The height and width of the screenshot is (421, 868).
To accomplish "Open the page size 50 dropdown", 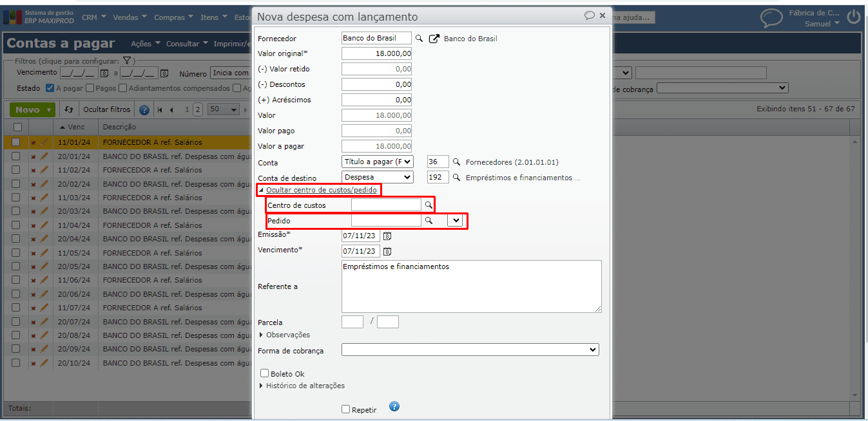I will pyautogui.click(x=224, y=109).
